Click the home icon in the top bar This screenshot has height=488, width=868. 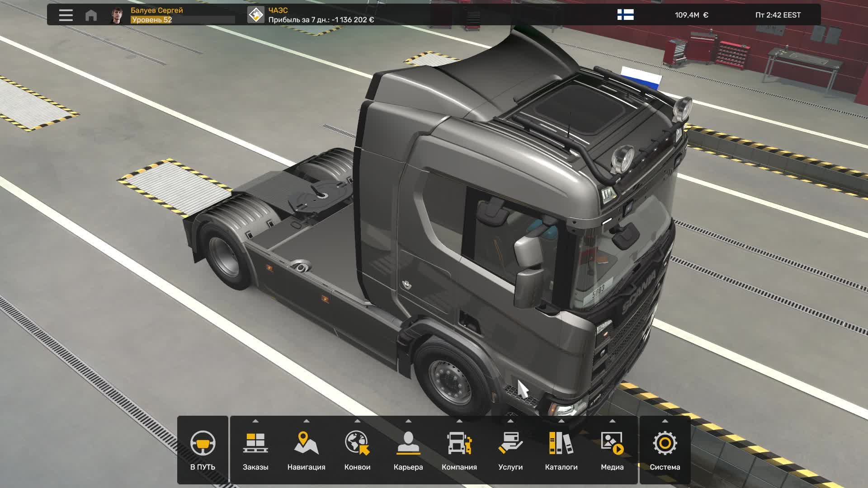tap(92, 15)
